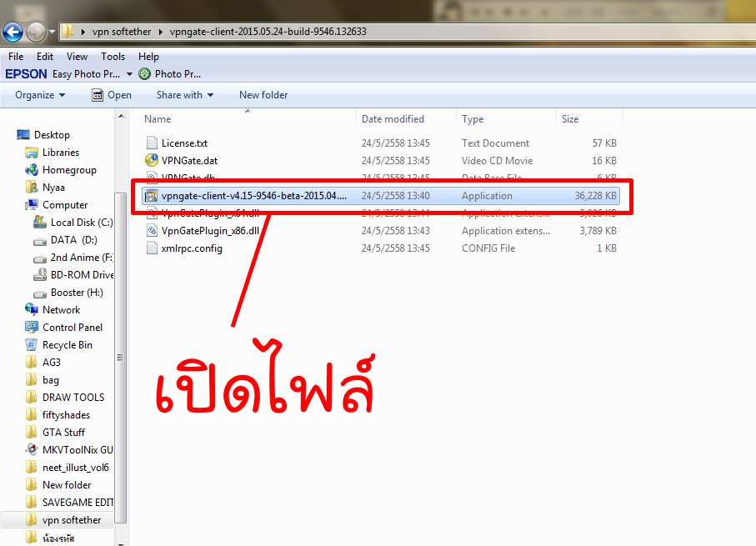
Task: Open the MKVToolNix GUI shortcut icon
Action: [x=32, y=449]
